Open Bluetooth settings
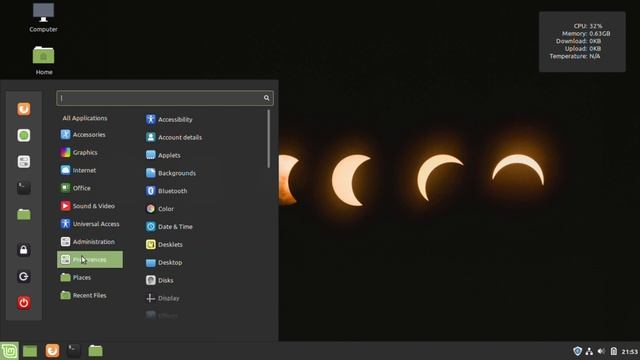Image resolution: width=640 pixels, height=360 pixels. pyautogui.click(x=167, y=191)
